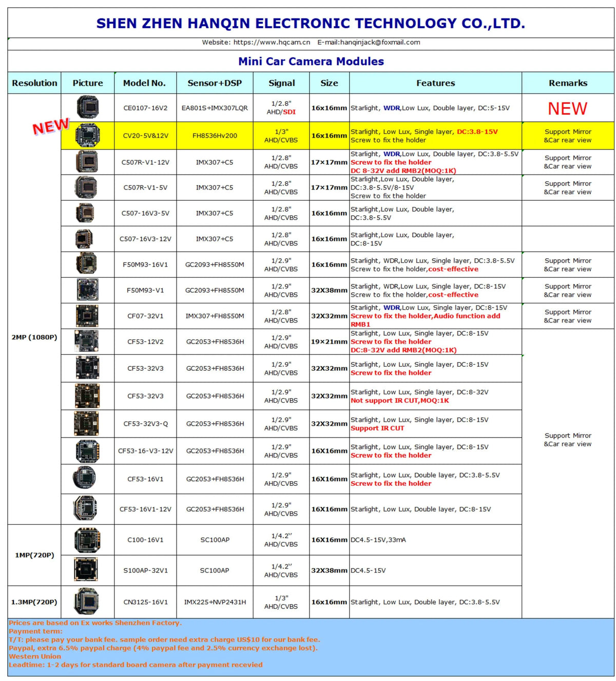The width and height of the screenshot is (616, 681).
Task: Click the CN3125-16V1 module picture
Action: pos(86,601)
